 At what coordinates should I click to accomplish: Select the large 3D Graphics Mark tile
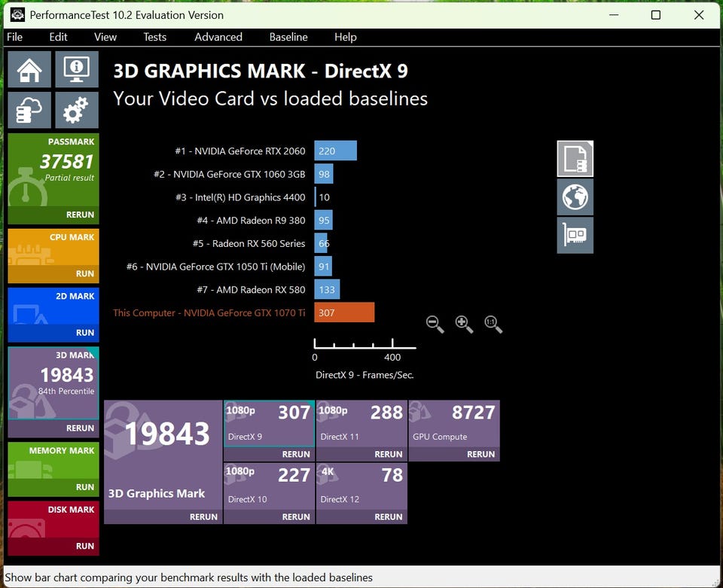(x=163, y=455)
